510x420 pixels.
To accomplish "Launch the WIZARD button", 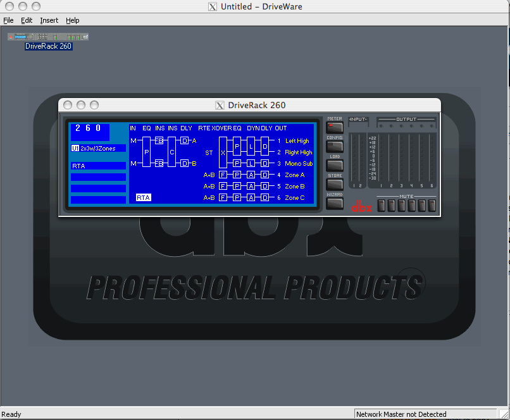I will (x=334, y=203).
